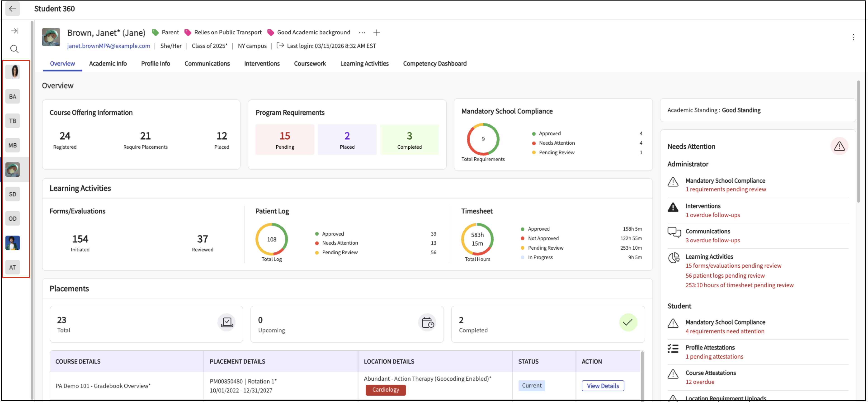Click the plus icon to add tag
The image size is (868, 402).
376,33
